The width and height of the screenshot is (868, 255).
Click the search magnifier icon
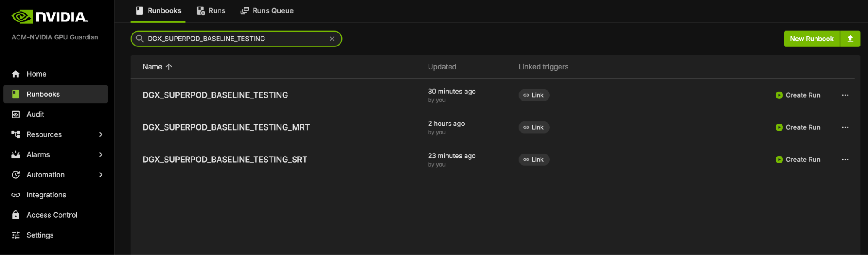point(140,39)
